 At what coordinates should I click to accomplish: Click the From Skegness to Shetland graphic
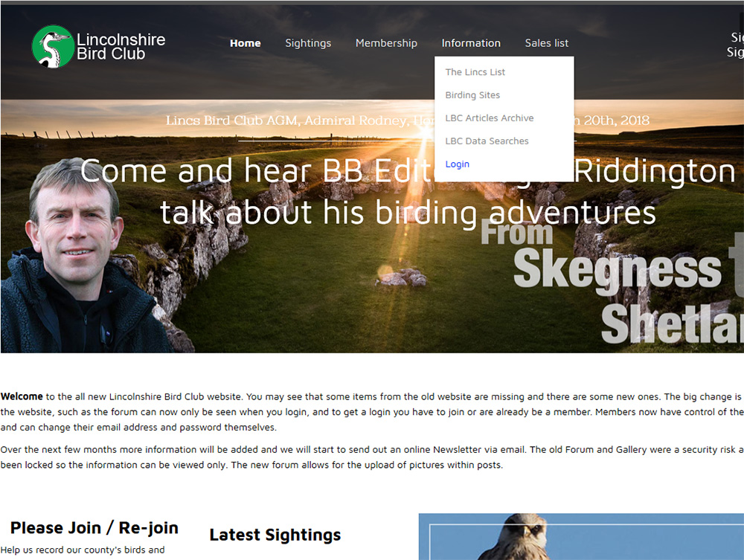(612, 282)
